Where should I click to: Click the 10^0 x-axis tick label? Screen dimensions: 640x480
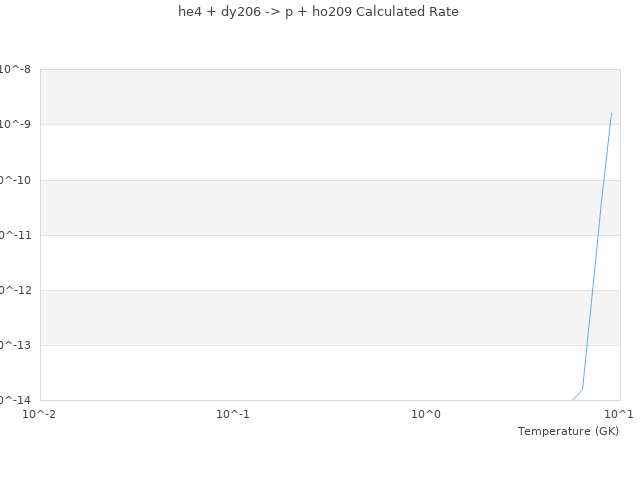[426, 414]
